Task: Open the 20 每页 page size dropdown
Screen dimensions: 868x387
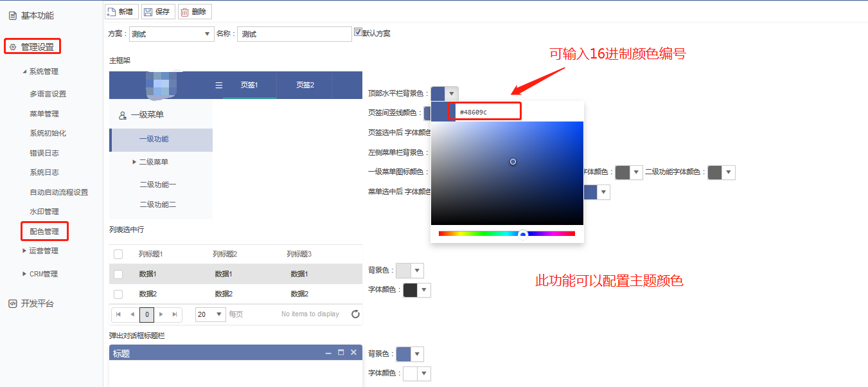Action: [210, 314]
